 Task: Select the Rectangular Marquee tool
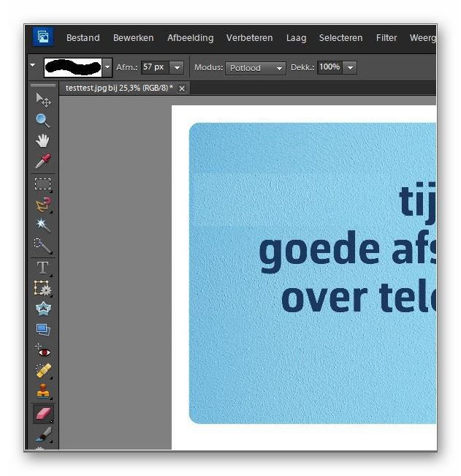pyautogui.click(x=43, y=184)
